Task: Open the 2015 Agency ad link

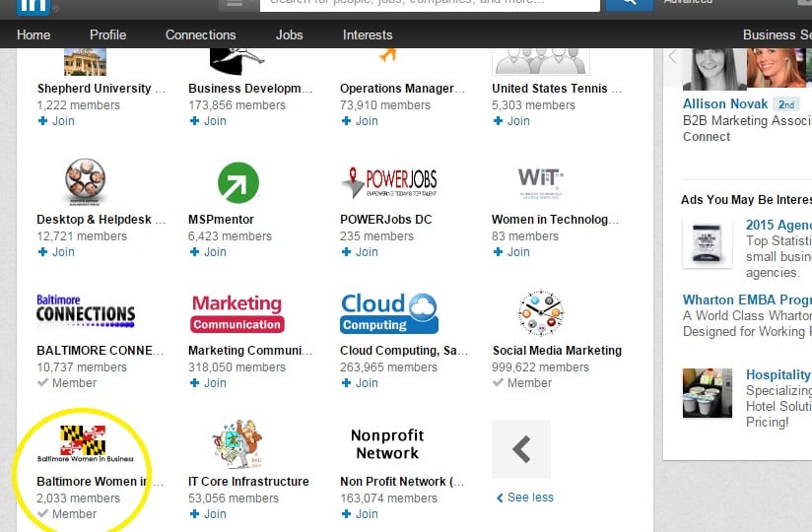Action: pyautogui.click(x=778, y=225)
